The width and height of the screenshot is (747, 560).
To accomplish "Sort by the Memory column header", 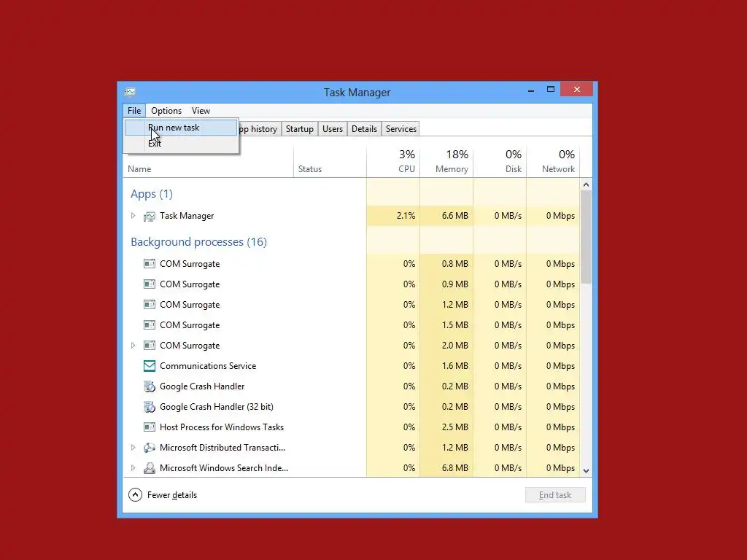I will click(x=447, y=162).
